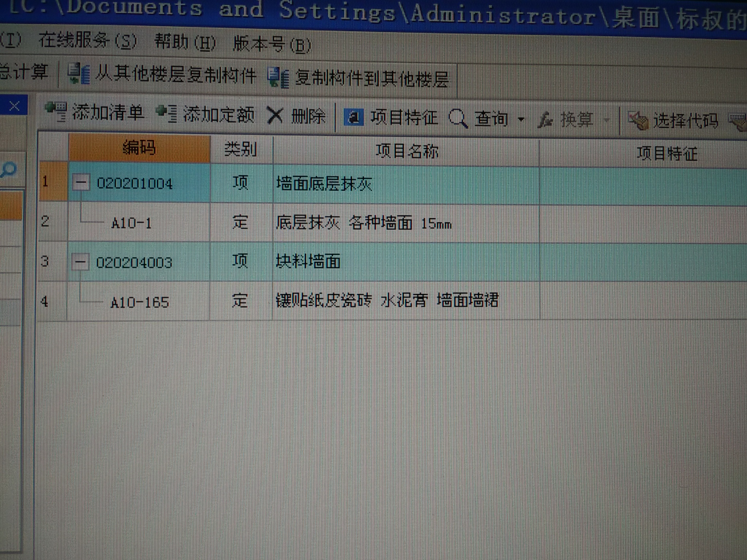Click the 选择代码 button label
Viewport: 747px width, 560px height.
point(686,121)
